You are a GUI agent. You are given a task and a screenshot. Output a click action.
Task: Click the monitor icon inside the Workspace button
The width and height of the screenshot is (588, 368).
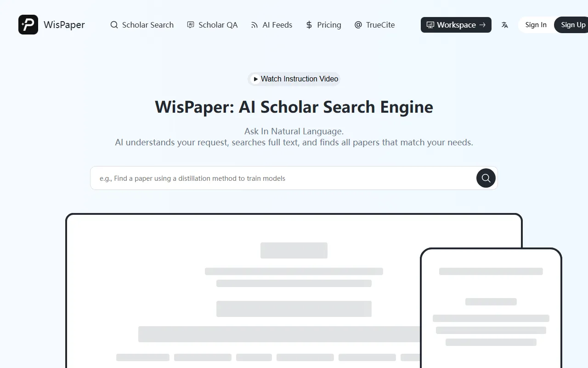pyautogui.click(x=430, y=25)
